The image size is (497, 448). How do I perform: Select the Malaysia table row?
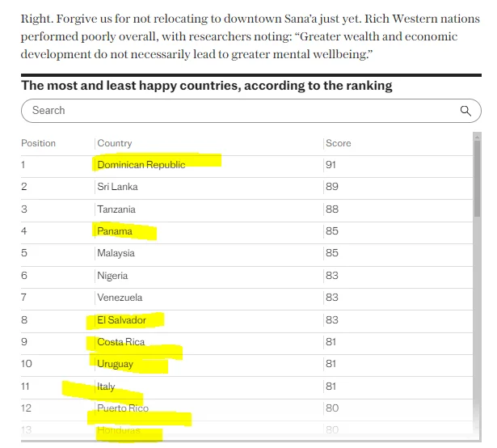click(247, 253)
